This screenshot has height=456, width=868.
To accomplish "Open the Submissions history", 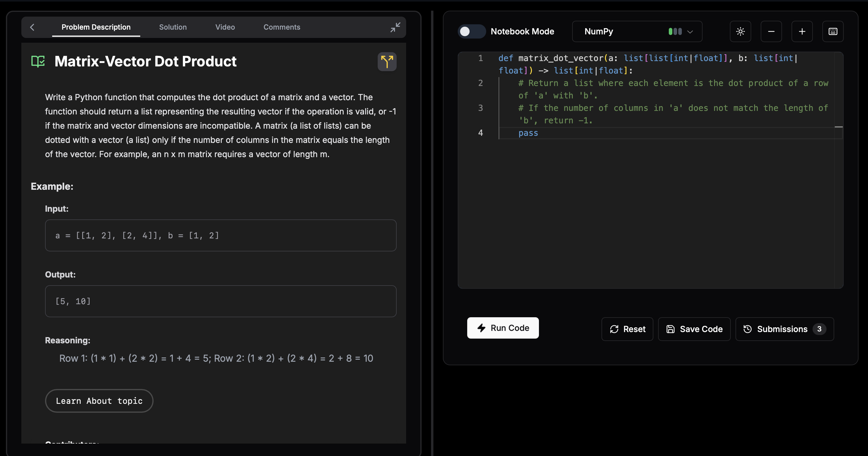I will point(785,329).
